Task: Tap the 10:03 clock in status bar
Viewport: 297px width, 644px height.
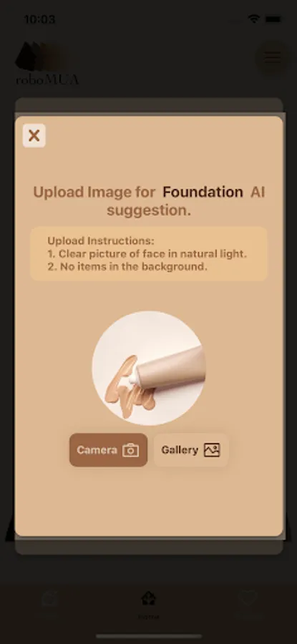Action: (x=39, y=19)
